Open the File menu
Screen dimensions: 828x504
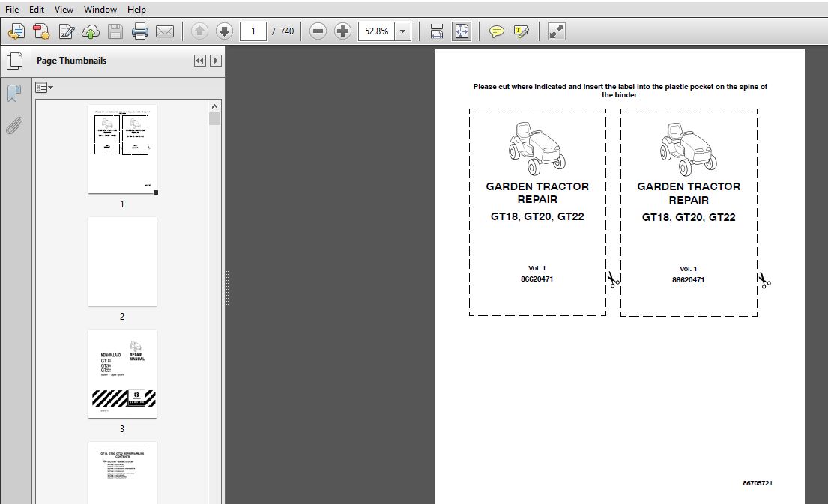click(12, 10)
